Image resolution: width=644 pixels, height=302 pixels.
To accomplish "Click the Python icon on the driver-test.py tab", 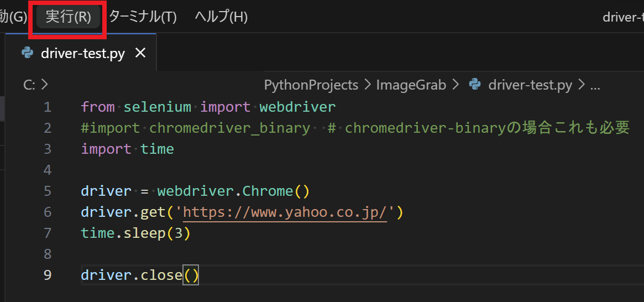I will coord(27,53).
